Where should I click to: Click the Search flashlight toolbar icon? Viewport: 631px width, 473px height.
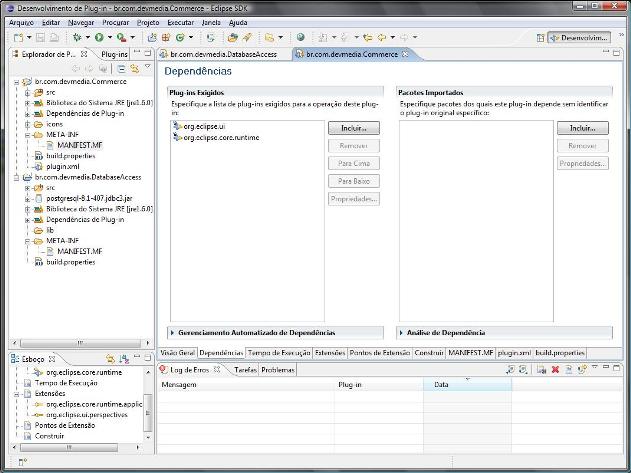click(x=247, y=37)
